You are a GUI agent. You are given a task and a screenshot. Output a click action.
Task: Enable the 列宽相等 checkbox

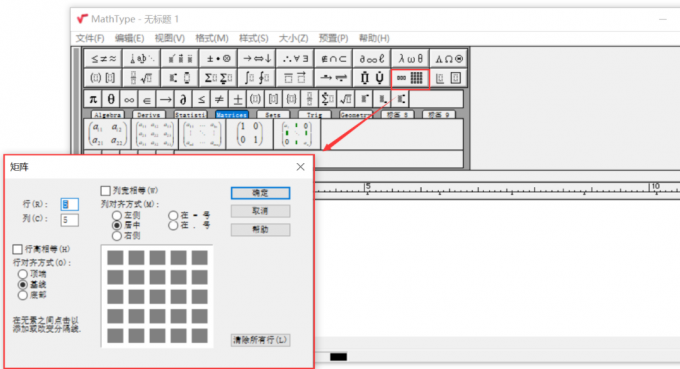pyautogui.click(x=105, y=191)
